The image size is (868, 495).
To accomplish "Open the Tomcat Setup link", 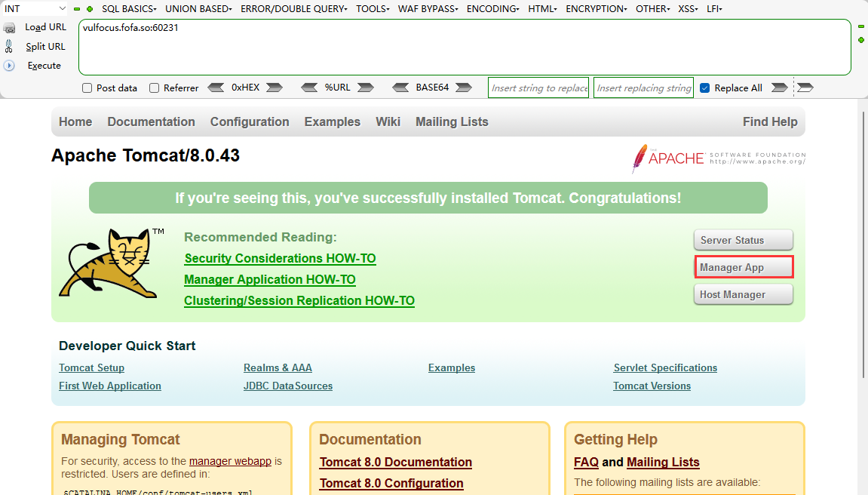I will point(91,367).
